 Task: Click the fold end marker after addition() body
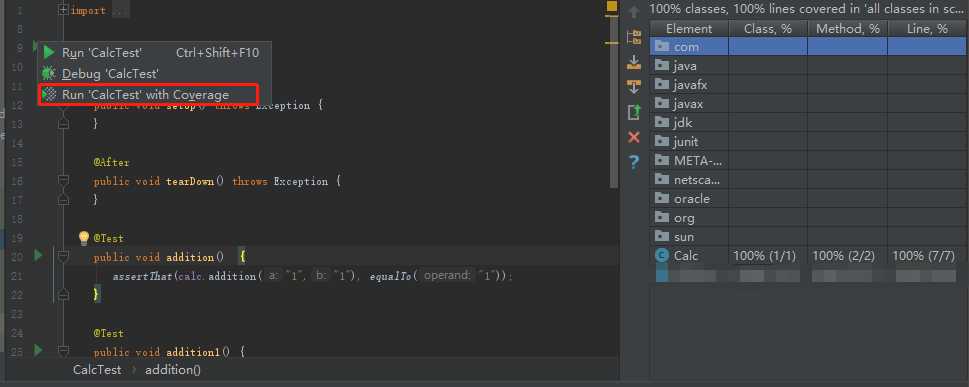click(63, 295)
